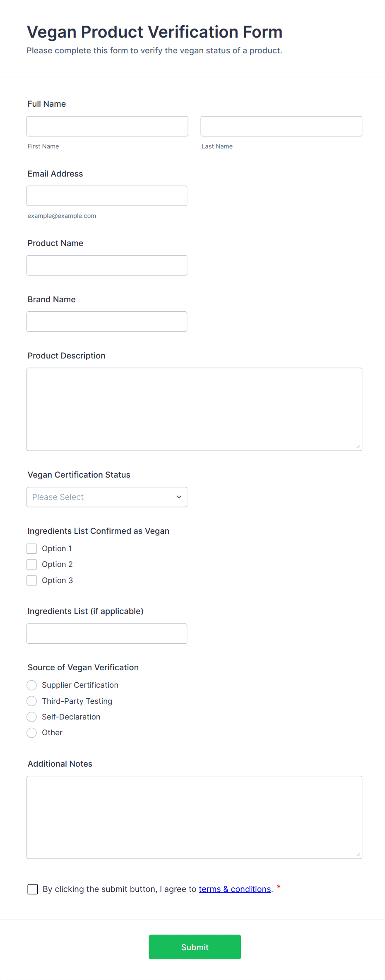Select the Supplier Certification radio button
Screen dimensions: 385x980
click(x=32, y=685)
